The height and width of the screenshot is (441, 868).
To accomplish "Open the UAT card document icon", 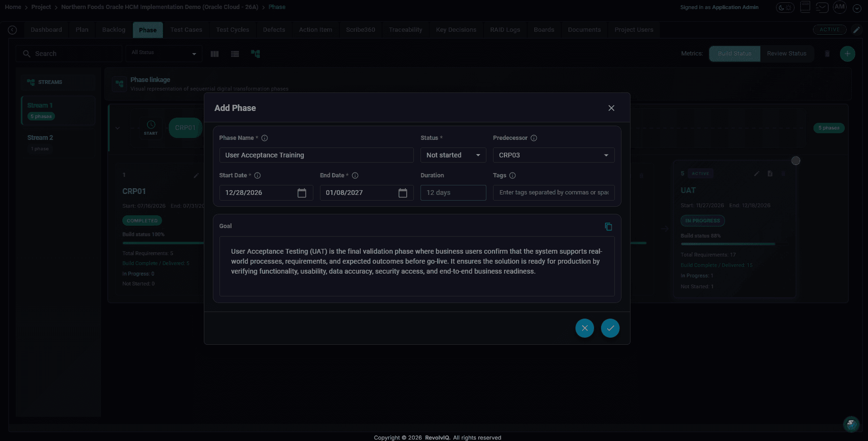I will 770,174.
